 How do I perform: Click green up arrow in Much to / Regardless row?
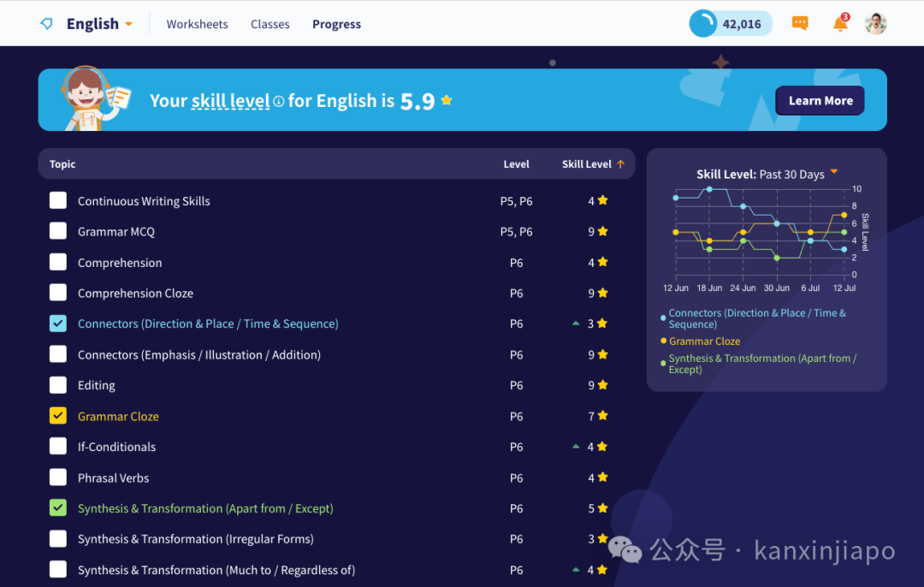tap(576, 569)
